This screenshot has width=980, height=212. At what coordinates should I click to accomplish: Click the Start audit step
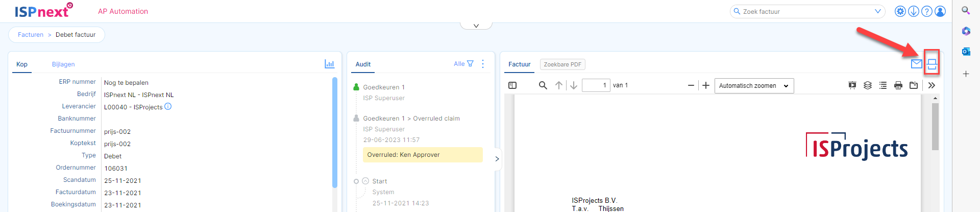click(x=379, y=181)
